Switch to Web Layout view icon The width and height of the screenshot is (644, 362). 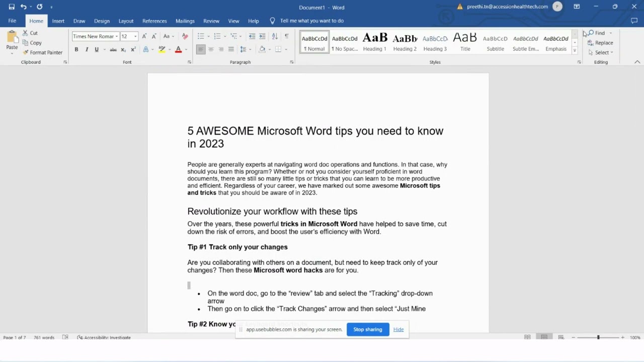click(x=561, y=337)
